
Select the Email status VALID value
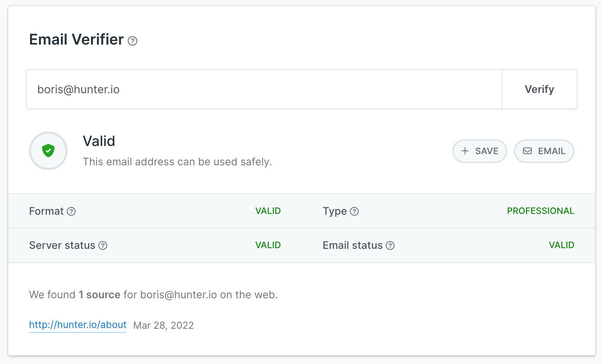561,245
